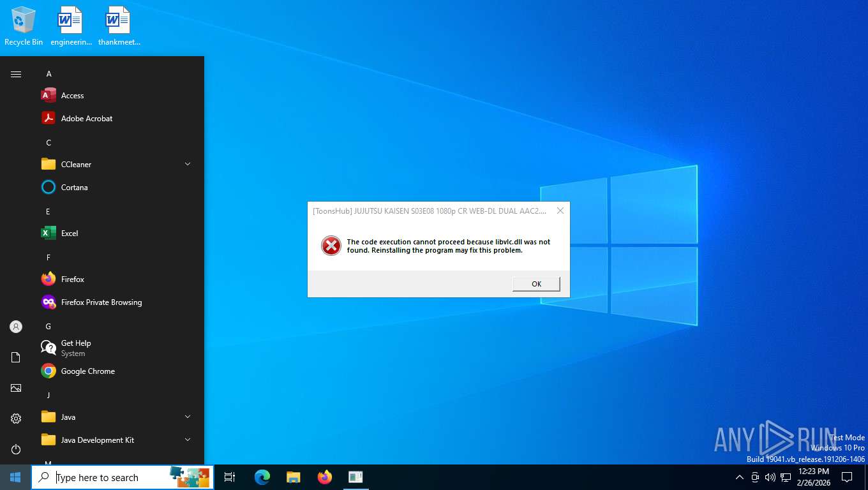The image size is (868, 490).
Task: Open Pictures from the Start sidebar
Action: [16, 388]
